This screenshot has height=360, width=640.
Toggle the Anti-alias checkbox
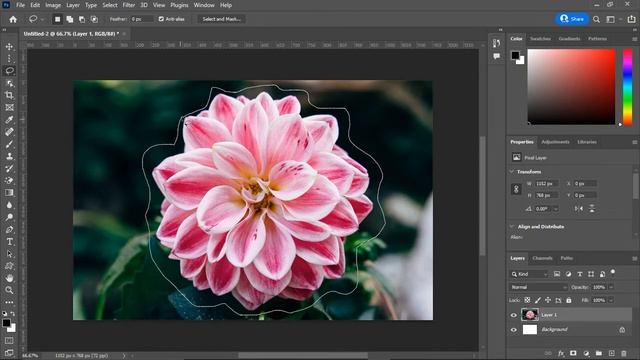pos(161,19)
